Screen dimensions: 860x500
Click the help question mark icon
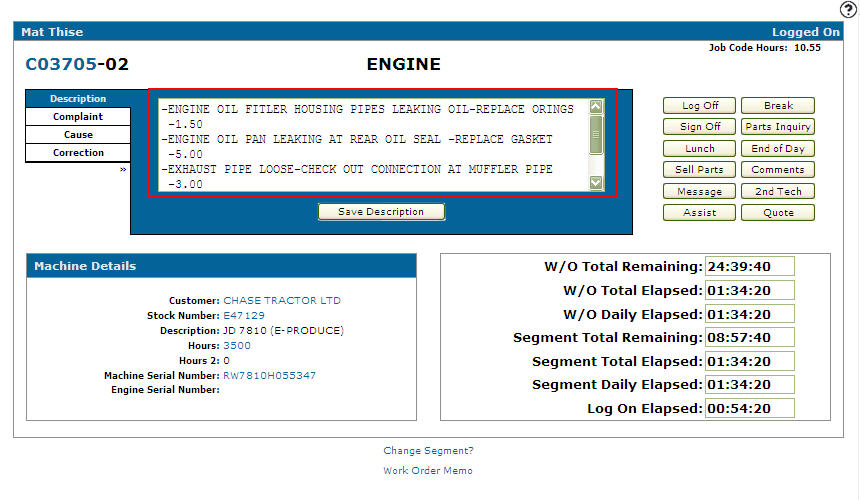847,9
